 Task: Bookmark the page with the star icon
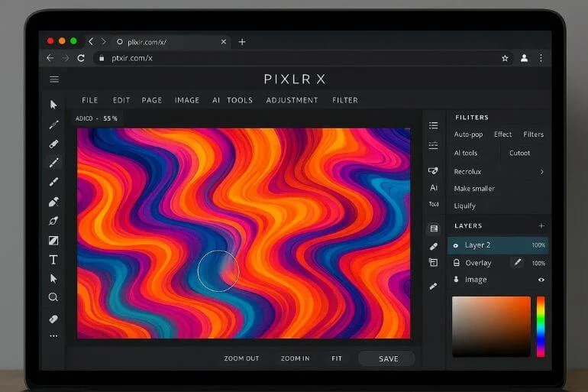click(x=505, y=58)
